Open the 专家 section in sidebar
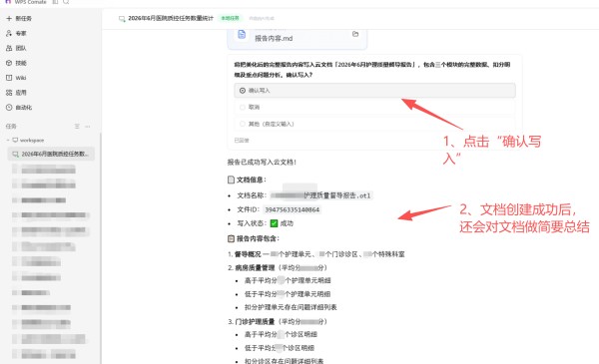The width and height of the screenshot is (599, 364). point(16,33)
